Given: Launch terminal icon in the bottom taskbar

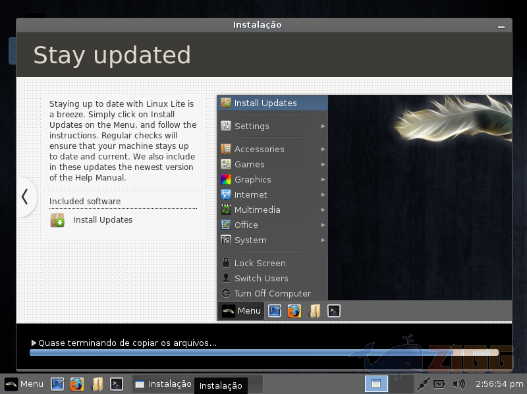Looking at the screenshot, I should [117, 384].
